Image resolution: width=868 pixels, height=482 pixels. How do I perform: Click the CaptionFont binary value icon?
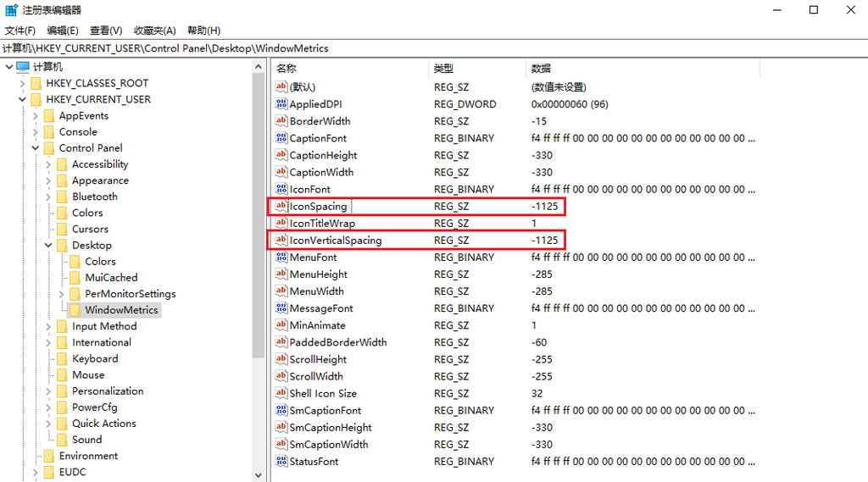coord(281,138)
